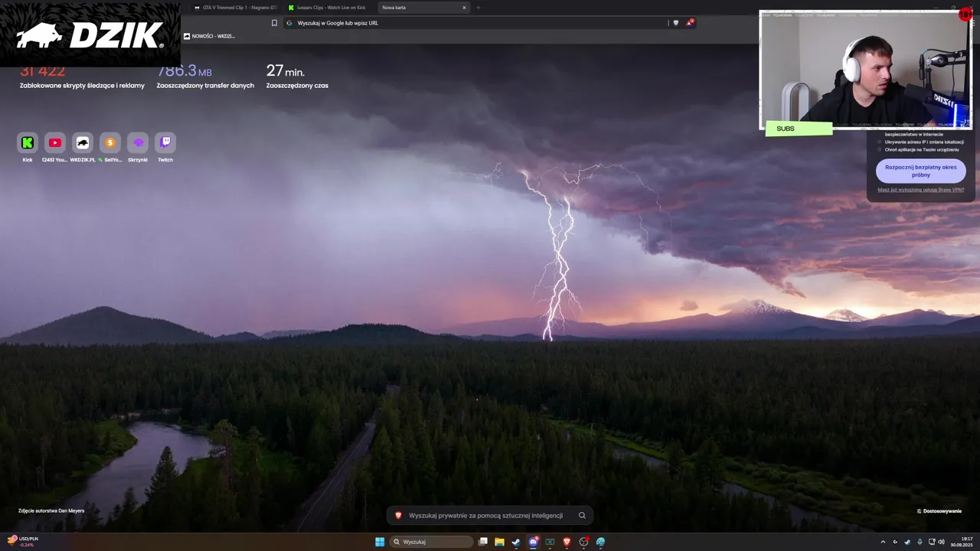The width and height of the screenshot is (980, 551).
Task: Click the microphone icon in system tray
Action: (920, 542)
